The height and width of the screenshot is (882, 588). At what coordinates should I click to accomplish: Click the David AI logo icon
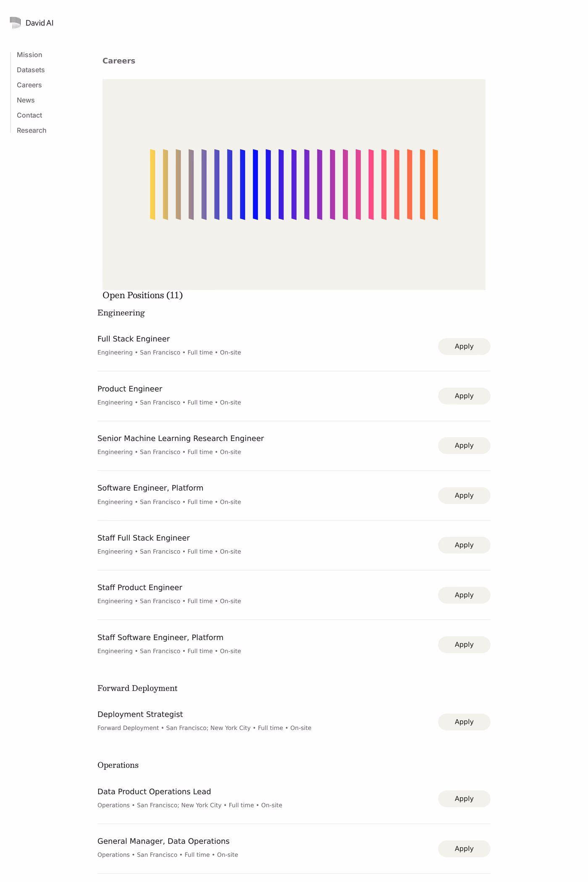click(x=15, y=23)
